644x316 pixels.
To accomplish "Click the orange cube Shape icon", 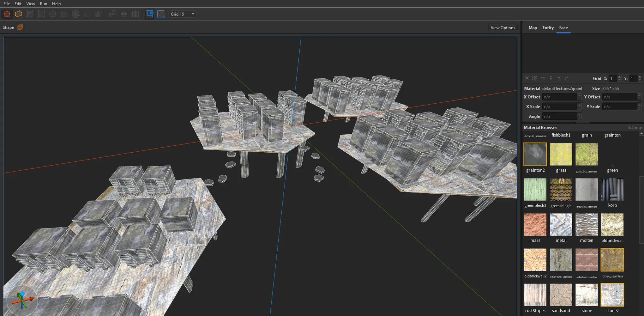I will (x=20, y=27).
